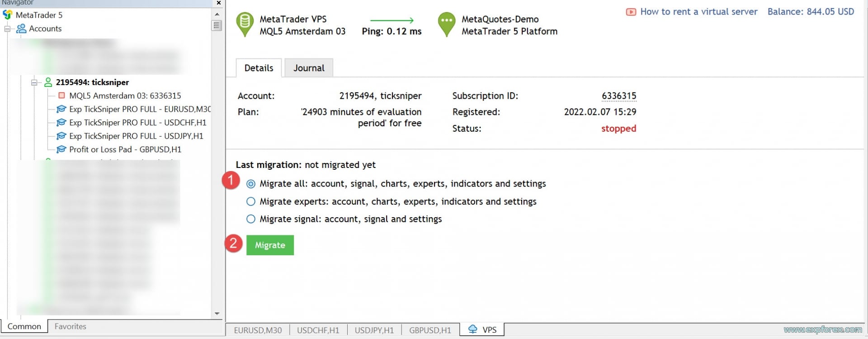Viewport: 868px width, 339px height.
Task: Click the red video play icon
Action: click(631, 12)
